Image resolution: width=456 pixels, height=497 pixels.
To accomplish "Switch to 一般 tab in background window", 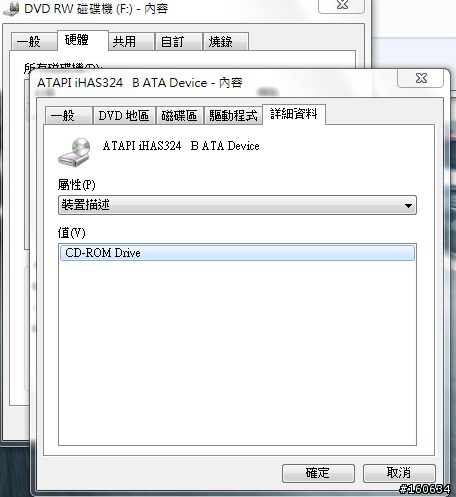I will click(x=33, y=41).
